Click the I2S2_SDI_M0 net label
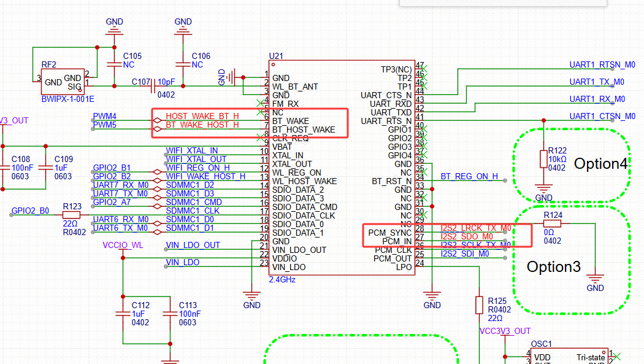The image size is (644, 364). 465,254
